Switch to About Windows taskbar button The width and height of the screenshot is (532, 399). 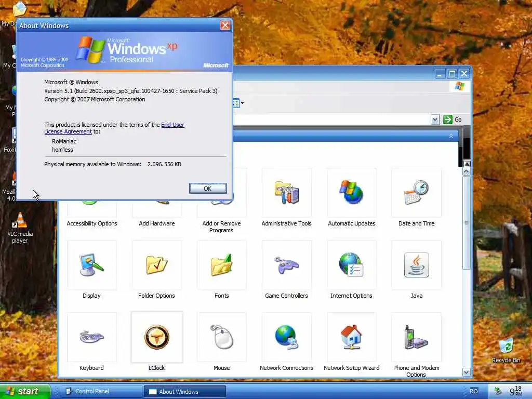(185, 391)
